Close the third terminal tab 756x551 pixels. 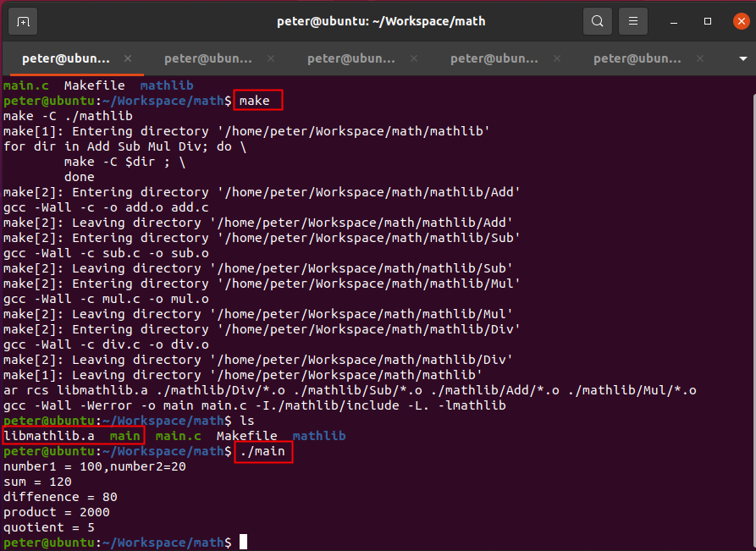tap(413, 58)
